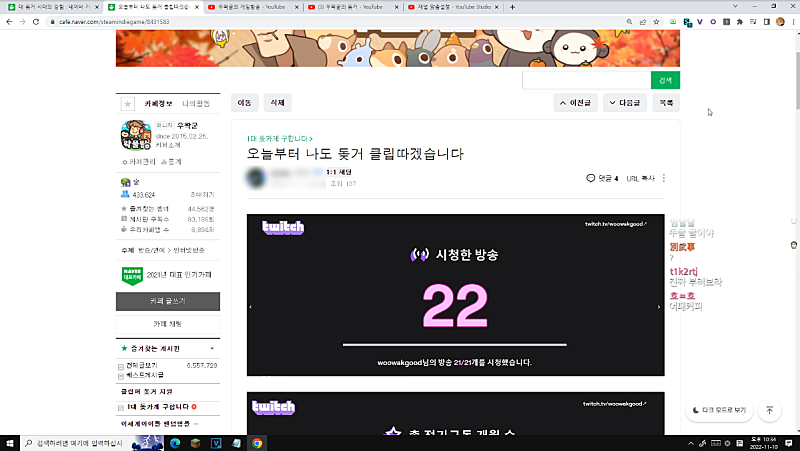Click the Windows taskbar search box
This screenshot has width=800, height=451.
tap(77, 443)
